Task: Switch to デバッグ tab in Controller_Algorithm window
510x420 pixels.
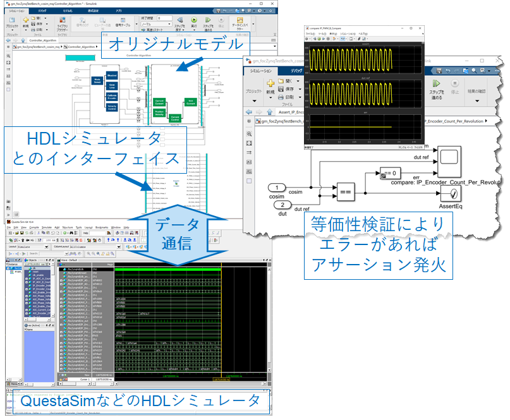Action: point(42,11)
